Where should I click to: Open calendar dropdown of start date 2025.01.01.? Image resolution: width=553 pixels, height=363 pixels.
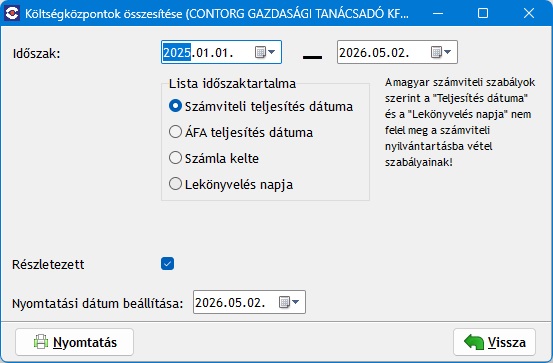pyautogui.click(x=265, y=52)
